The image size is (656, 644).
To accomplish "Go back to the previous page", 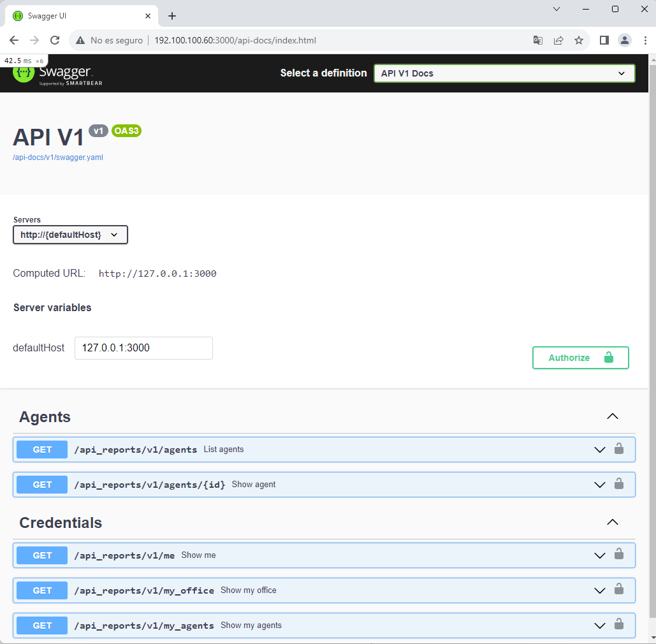I will click(x=14, y=40).
